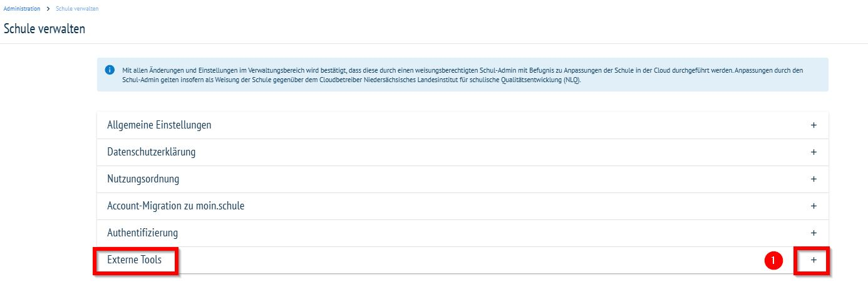Click the blue info icon in notice
Screen dimensions: 868x284
tap(110, 70)
